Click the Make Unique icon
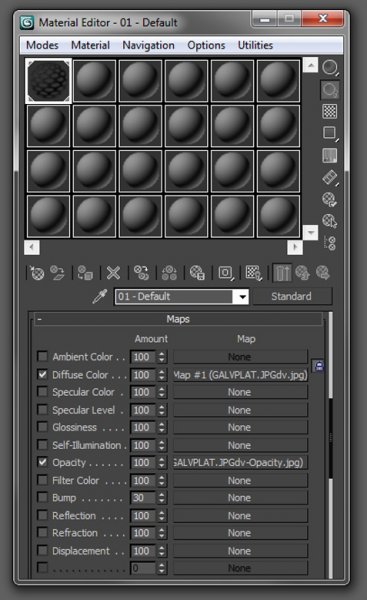 click(x=169, y=273)
